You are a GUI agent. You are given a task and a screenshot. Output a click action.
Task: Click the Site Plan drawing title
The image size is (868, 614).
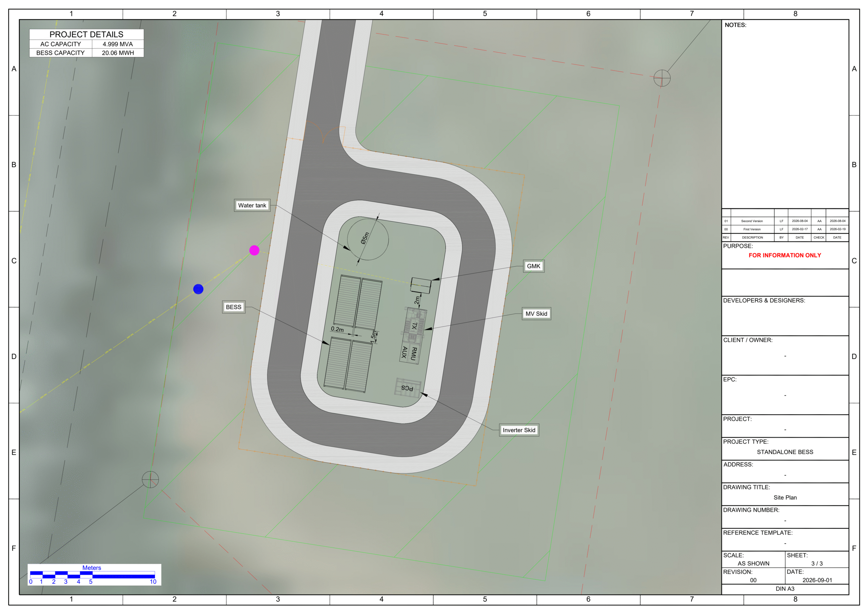(x=785, y=498)
